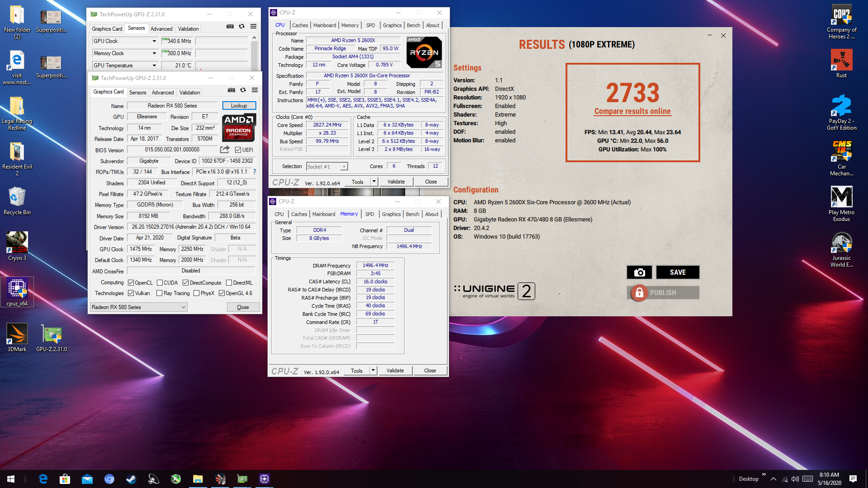
Task: Expand Desktop toolbar chevron in taskbar
Action: click(764, 474)
